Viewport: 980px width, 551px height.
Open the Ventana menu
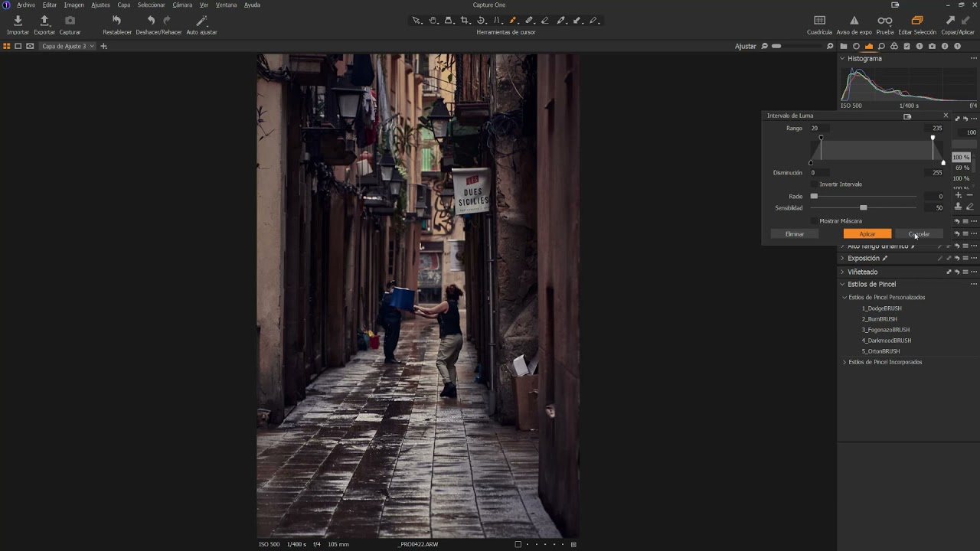coord(226,5)
